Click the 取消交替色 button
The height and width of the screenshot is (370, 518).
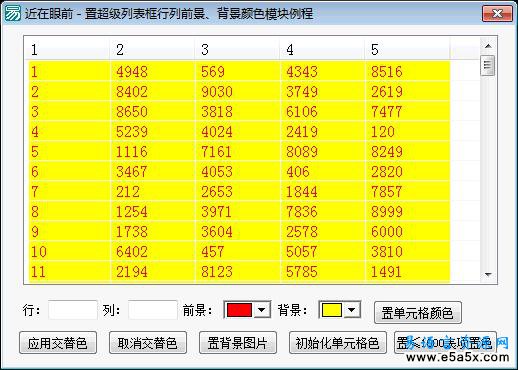point(148,343)
